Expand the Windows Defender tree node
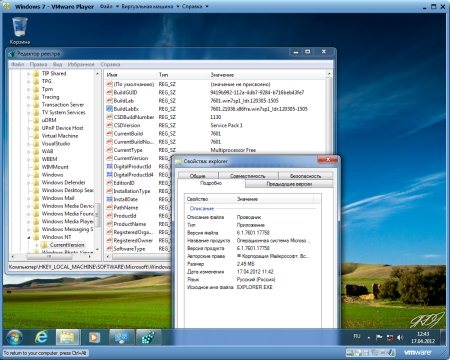This screenshot has height=360, width=450. [x=29, y=183]
